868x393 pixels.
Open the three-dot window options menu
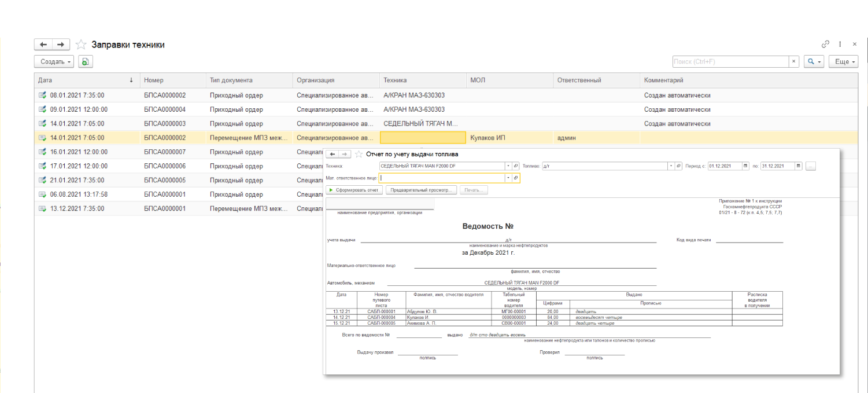tap(840, 44)
